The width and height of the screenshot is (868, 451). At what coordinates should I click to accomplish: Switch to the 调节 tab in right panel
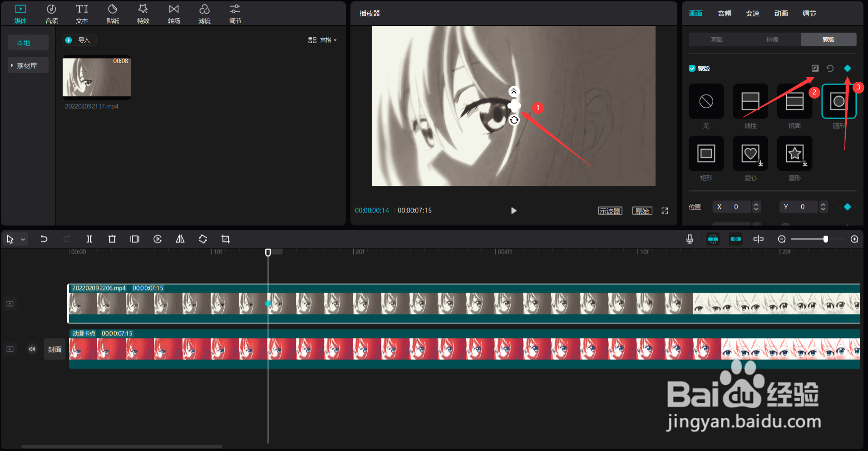[809, 13]
